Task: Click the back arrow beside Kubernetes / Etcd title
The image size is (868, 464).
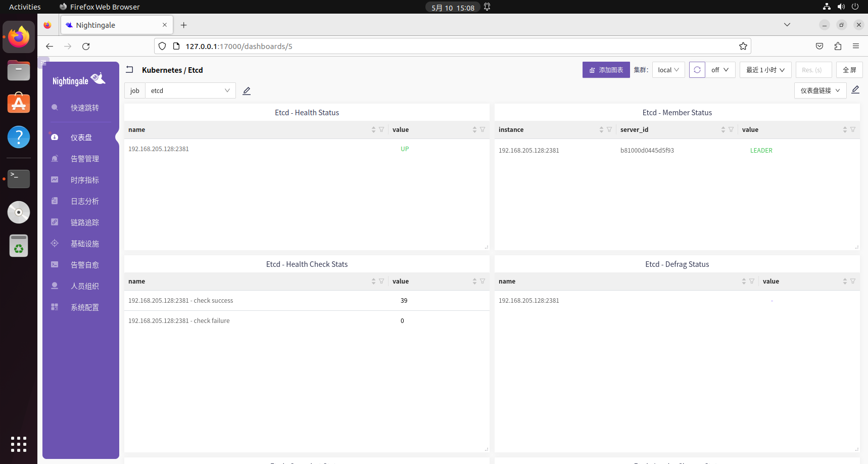Action: click(130, 70)
